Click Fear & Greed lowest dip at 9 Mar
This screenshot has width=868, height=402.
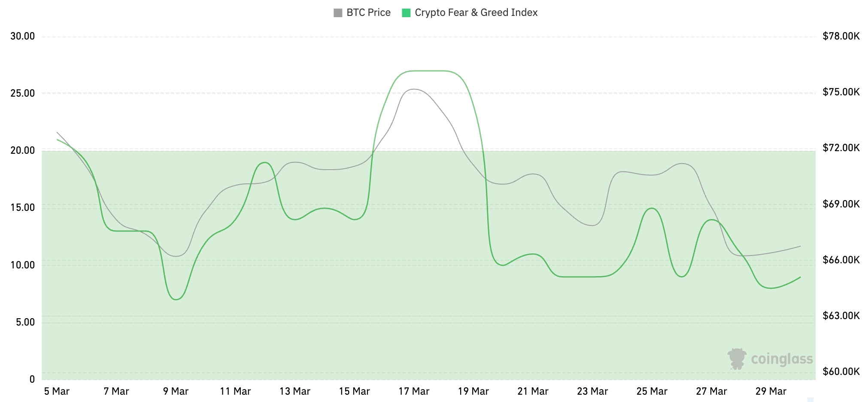[x=176, y=299]
